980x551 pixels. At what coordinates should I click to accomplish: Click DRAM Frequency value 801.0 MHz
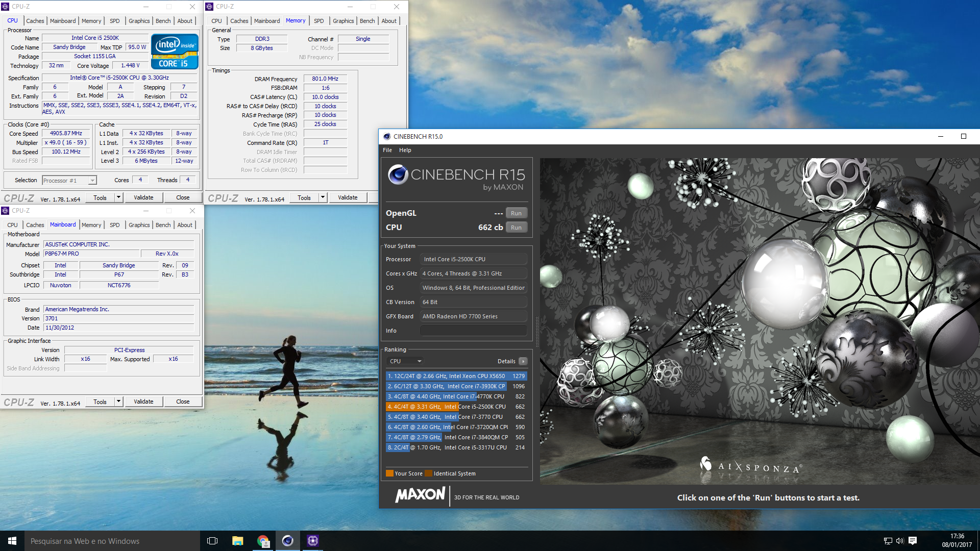click(325, 79)
